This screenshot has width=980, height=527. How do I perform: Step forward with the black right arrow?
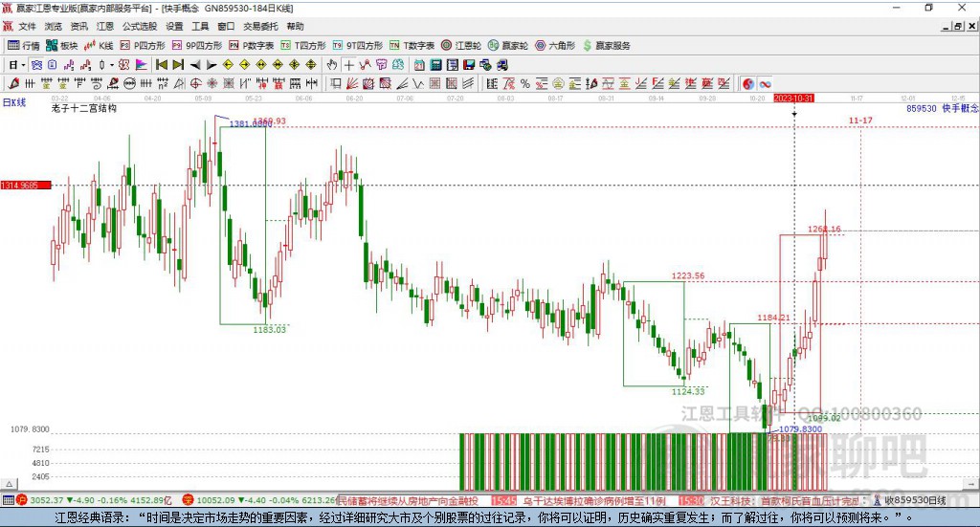211,65
